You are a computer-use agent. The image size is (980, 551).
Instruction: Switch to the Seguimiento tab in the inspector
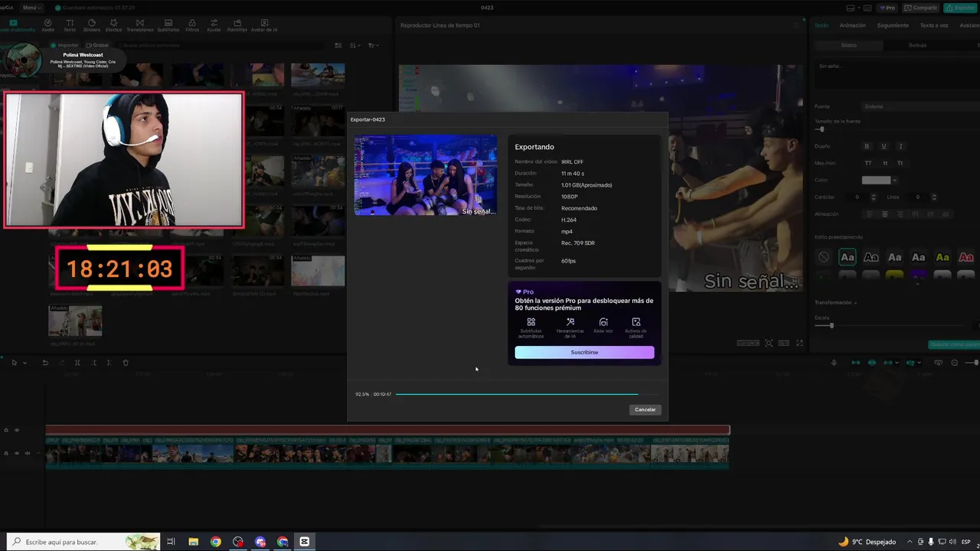click(x=893, y=25)
